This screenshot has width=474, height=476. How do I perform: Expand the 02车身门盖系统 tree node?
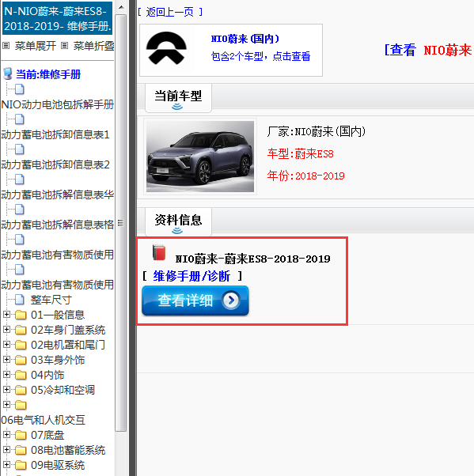coord(6,330)
